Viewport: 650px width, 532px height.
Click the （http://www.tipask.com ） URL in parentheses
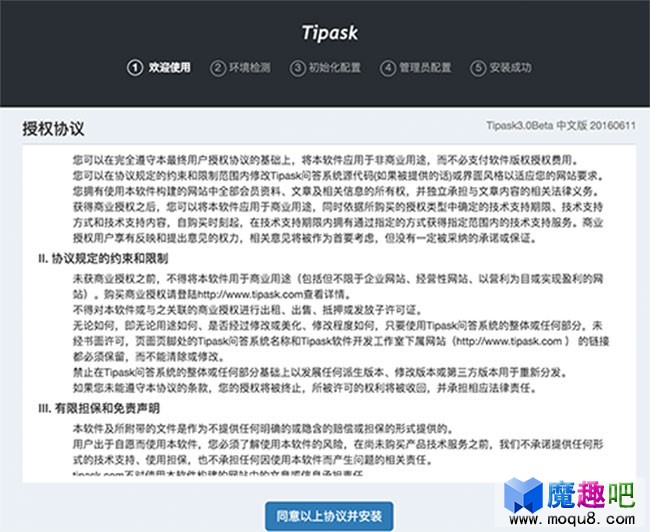[513, 341]
